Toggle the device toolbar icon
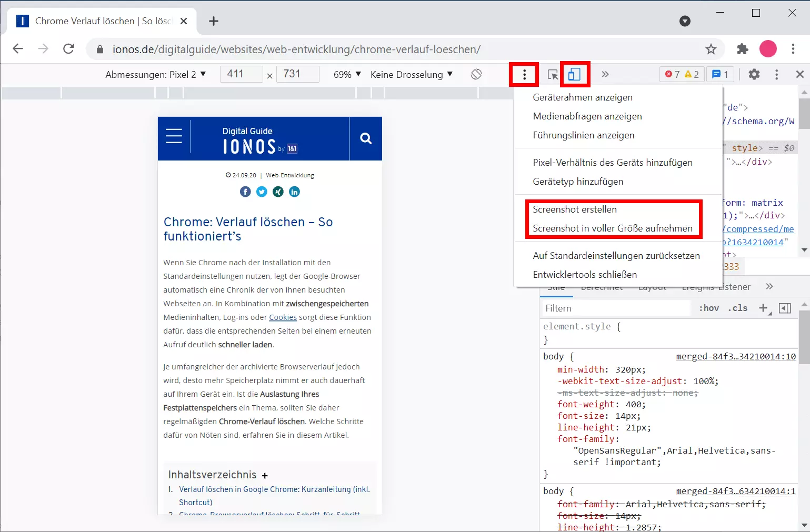 (574, 74)
